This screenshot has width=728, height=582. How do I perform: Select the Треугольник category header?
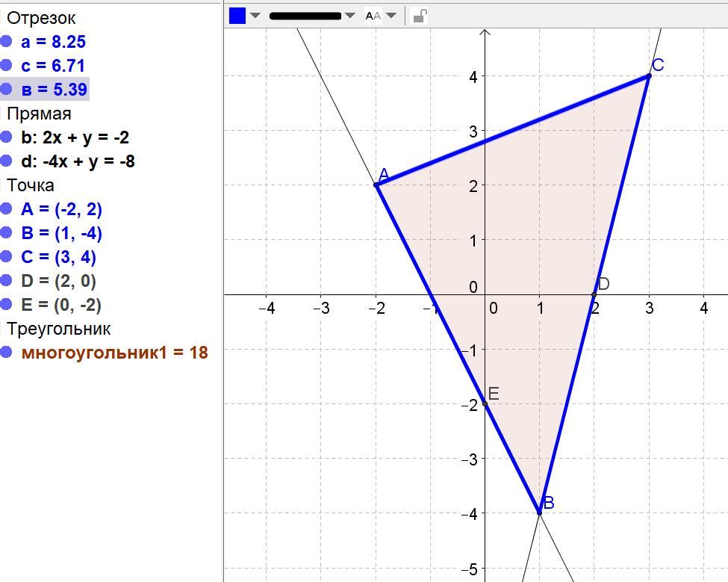click(59, 329)
